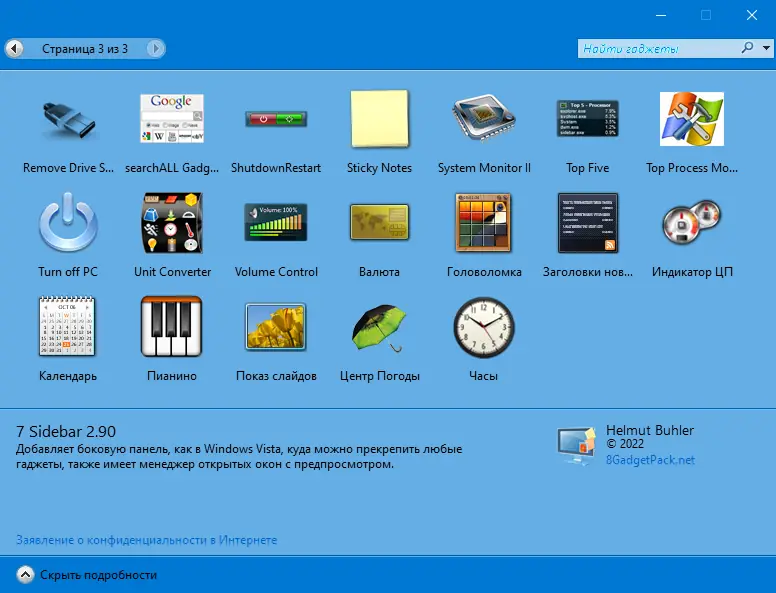This screenshot has height=593, width=776.
Task: Select the Remove Drive Safely USB gadget icon
Action: tap(68, 120)
